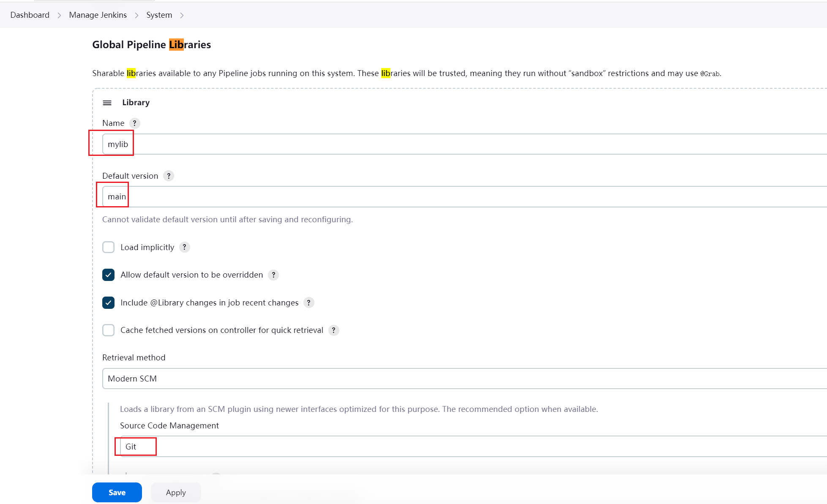The width and height of the screenshot is (827, 504).
Task: Expand the chevron after System breadcrumb
Action: click(x=182, y=15)
